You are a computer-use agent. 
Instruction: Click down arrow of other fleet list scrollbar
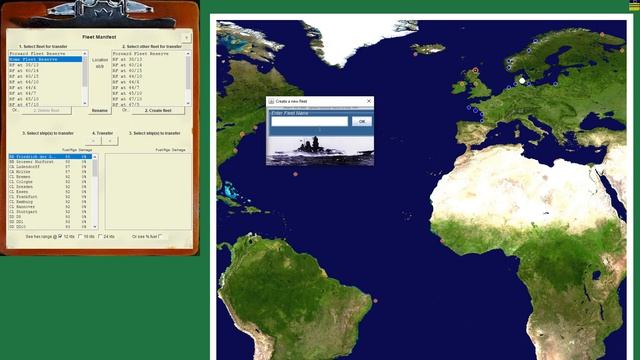[188, 104]
